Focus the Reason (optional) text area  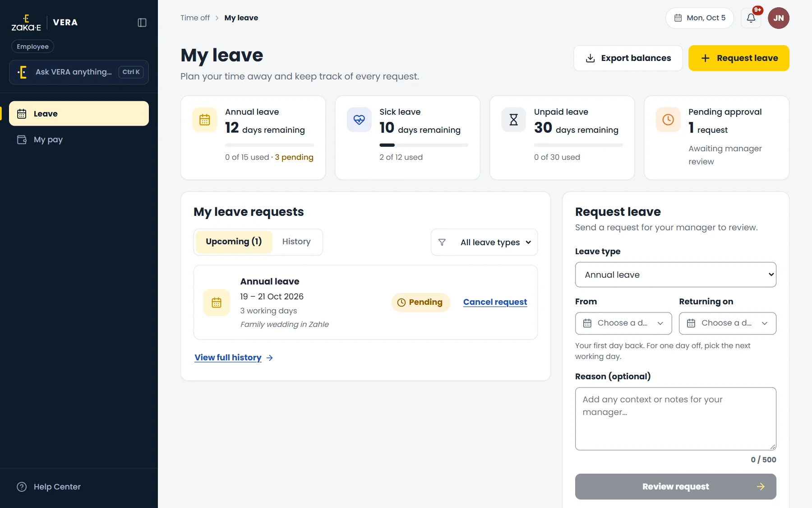click(676, 419)
